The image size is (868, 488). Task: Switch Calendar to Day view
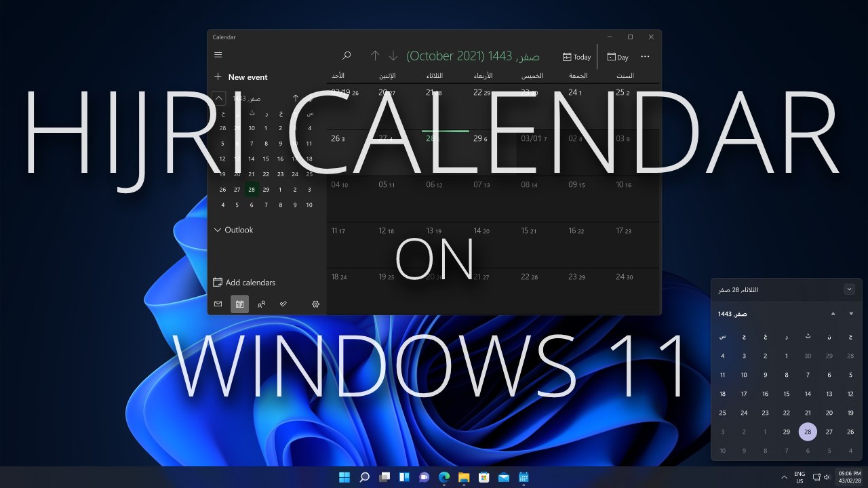click(x=618, y=57)
